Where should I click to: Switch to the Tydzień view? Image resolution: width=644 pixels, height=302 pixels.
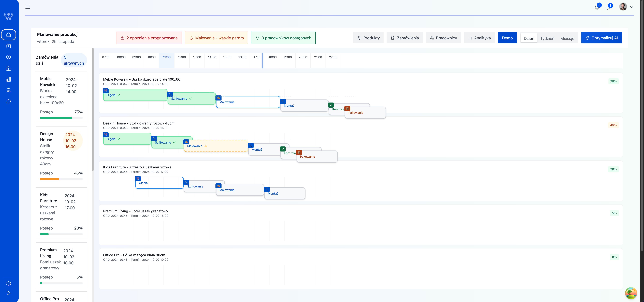pos(547,38)
